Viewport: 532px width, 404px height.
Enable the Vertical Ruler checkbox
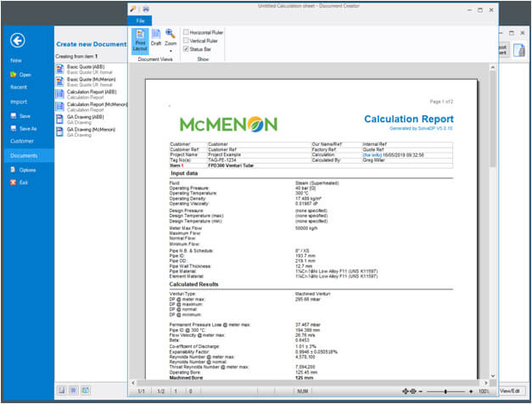click(x=186, y=41)
